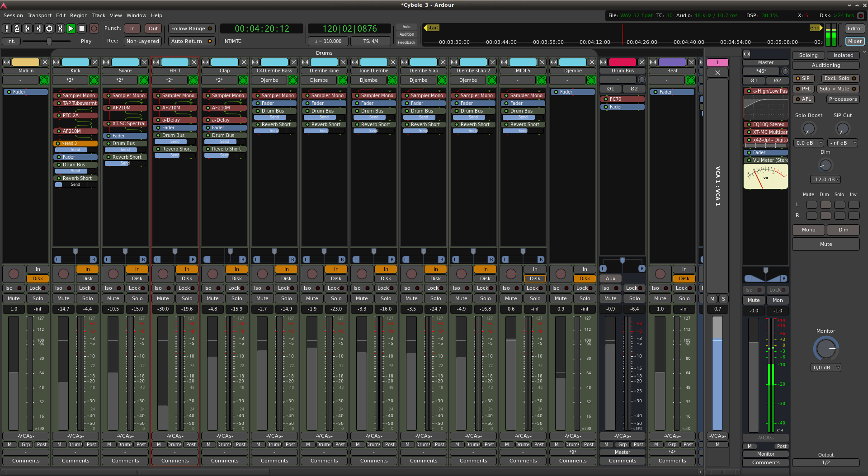Click green MIDI input icon on Kick strip

pyautogui.click(x=94, y=80)
